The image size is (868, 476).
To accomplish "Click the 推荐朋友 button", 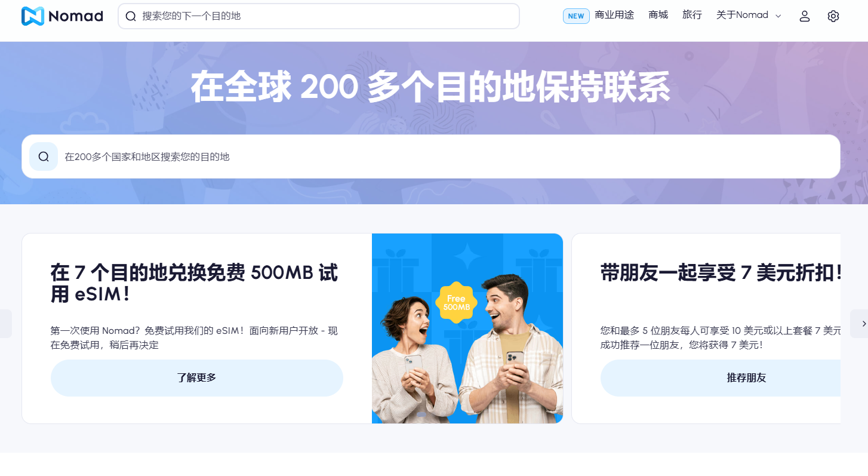I will coord(721,378).
